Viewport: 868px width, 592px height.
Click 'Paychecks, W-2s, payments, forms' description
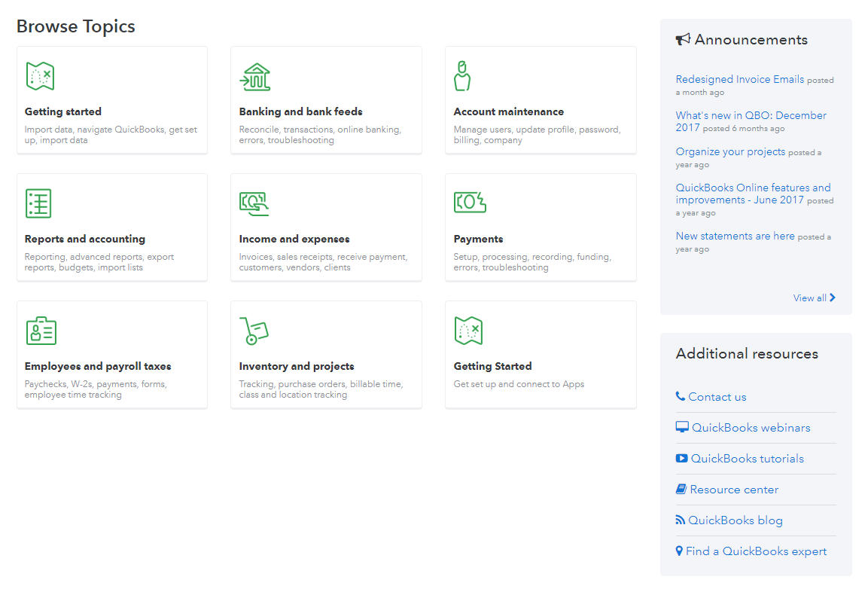coord(96,389)
